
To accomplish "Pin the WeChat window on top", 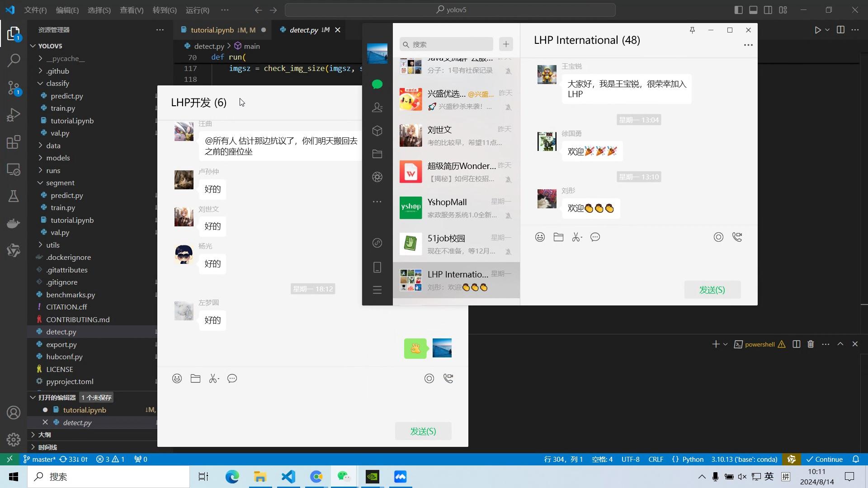I will (692, 30).
